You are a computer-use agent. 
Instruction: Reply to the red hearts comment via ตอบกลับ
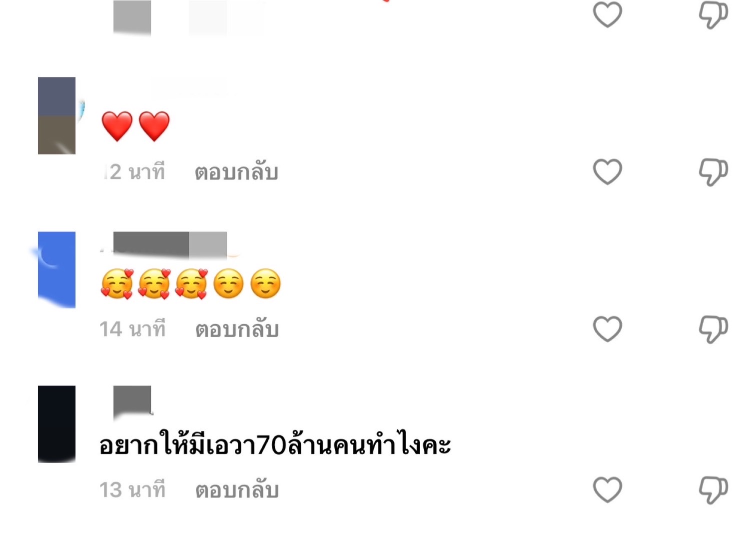[236, 172]
